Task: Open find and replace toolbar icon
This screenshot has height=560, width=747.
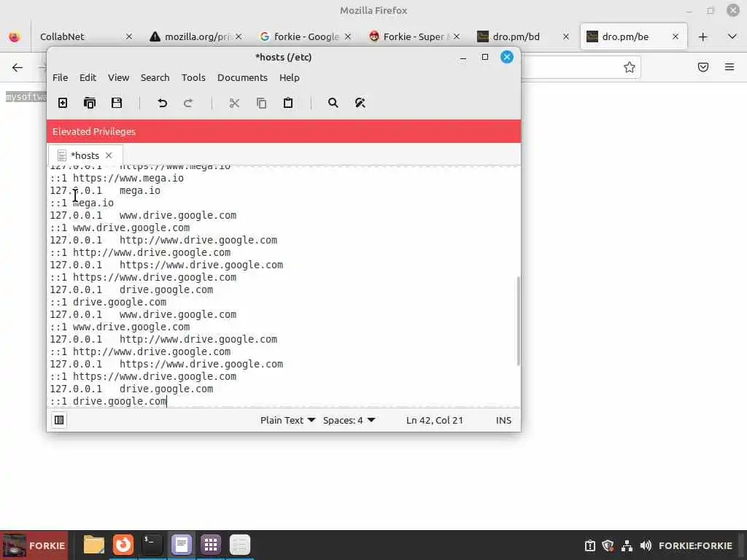Action: click(360, 103)
